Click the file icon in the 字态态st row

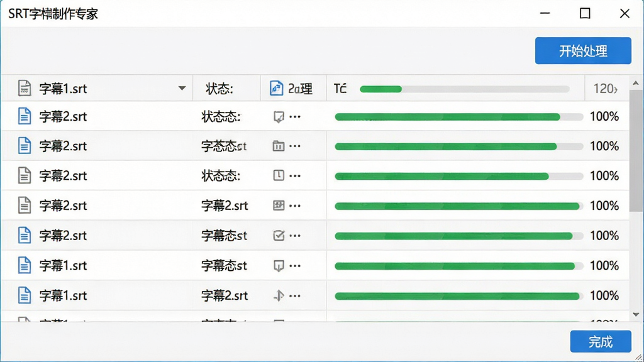pos(25,146)
